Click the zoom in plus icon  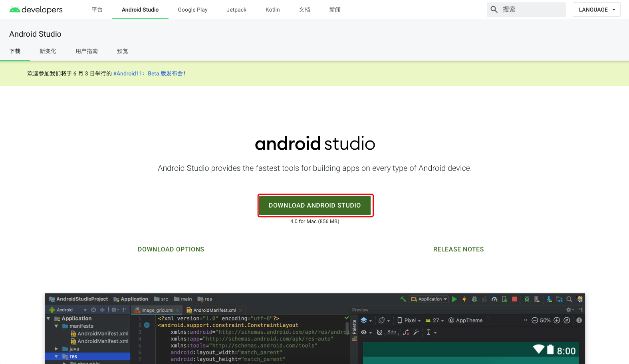pyautogui.click(x=557, y=320)
